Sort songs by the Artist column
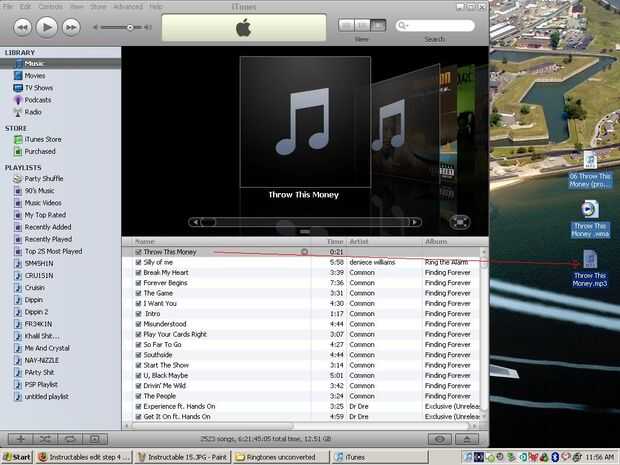The width and height of the screenshot is (620, 465). click(384, 242)
